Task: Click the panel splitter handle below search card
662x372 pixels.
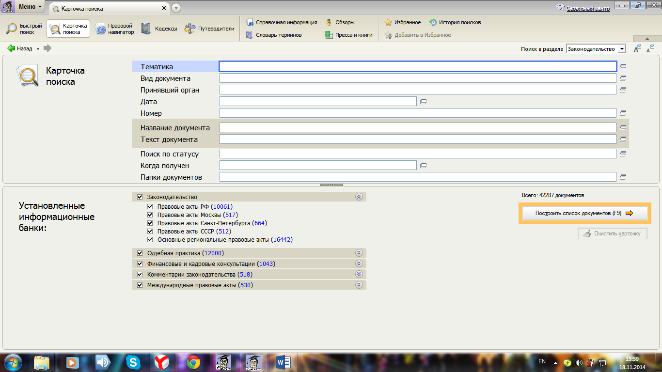Action: (x=331, y=185)
